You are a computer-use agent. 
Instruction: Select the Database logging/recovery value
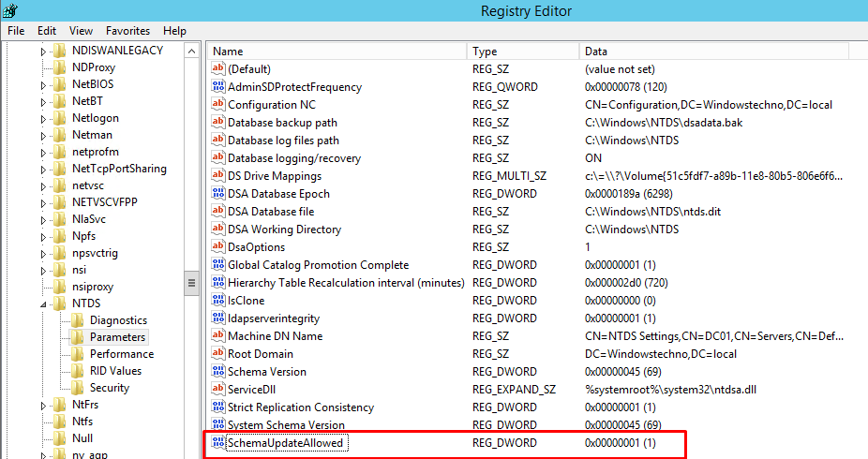(294, 158)
